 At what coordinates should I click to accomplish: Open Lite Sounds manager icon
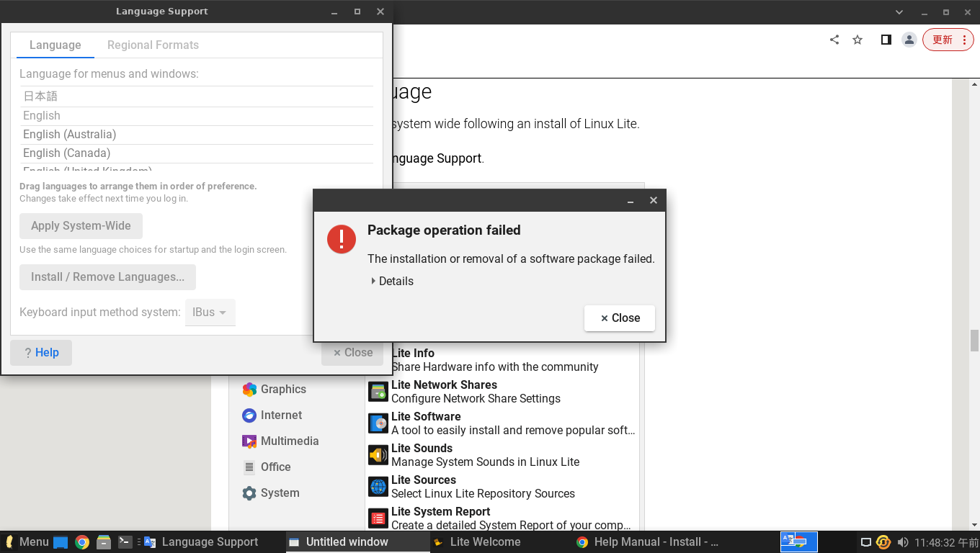(x=378, y=454)
